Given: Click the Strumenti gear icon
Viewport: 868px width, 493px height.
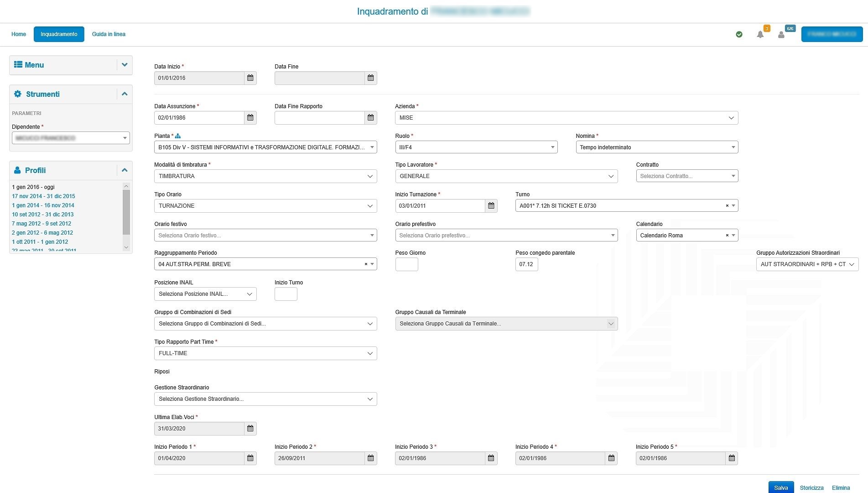Looking at the screenshot, I should [18, 94].
